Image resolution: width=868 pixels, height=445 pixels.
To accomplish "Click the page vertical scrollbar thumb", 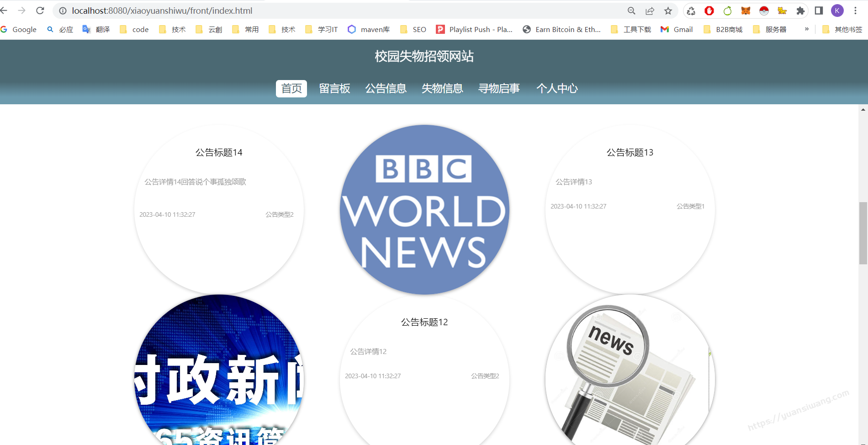I will 863,233.
